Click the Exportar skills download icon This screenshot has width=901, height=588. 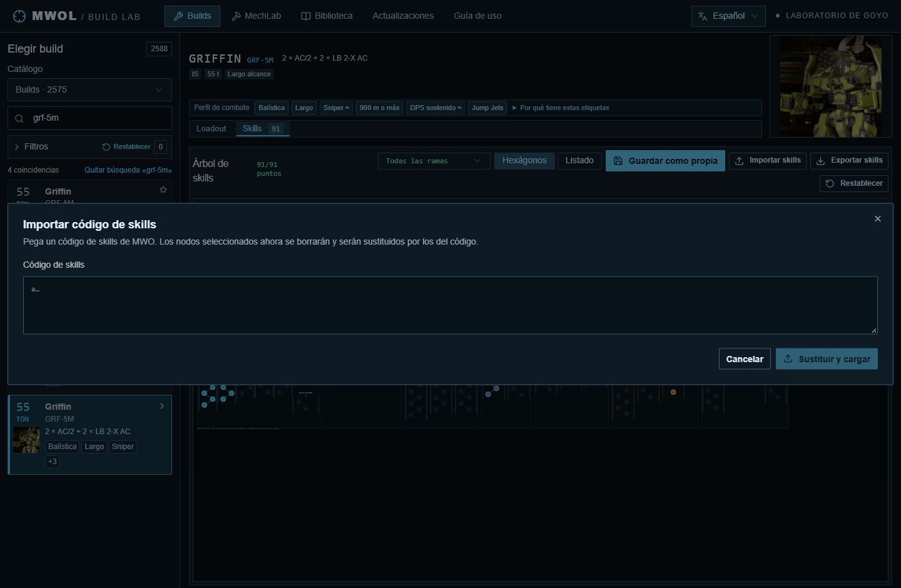point(821,161)
